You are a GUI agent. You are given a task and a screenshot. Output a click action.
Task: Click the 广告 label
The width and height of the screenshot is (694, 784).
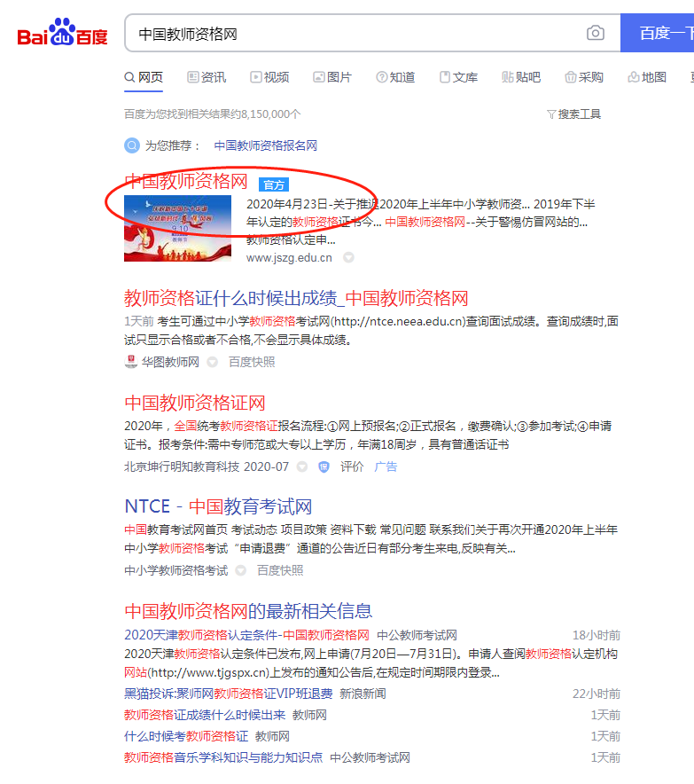pyautogui.click(x=386, y=466)
